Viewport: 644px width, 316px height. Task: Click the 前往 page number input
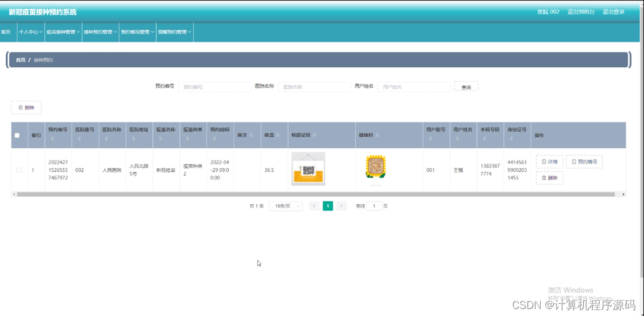(374, 206)
